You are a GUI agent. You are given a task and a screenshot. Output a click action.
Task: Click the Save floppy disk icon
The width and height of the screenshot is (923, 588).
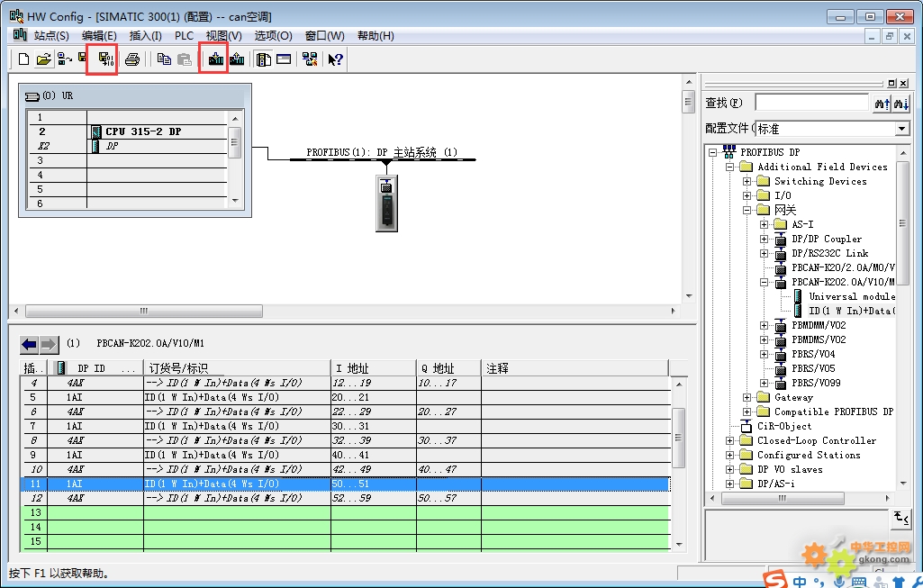[x=83, y=58]
